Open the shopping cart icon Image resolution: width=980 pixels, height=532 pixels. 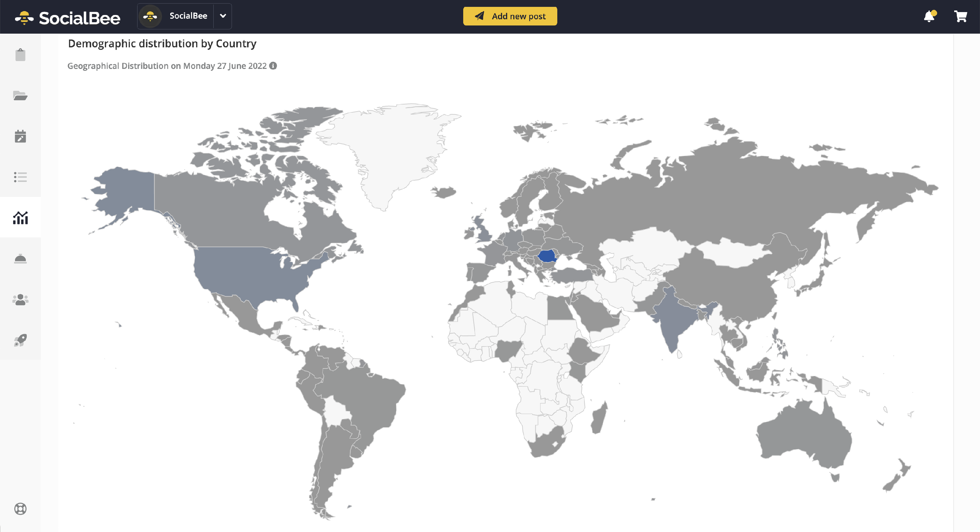pyautogui.click(x=960, y=16)
